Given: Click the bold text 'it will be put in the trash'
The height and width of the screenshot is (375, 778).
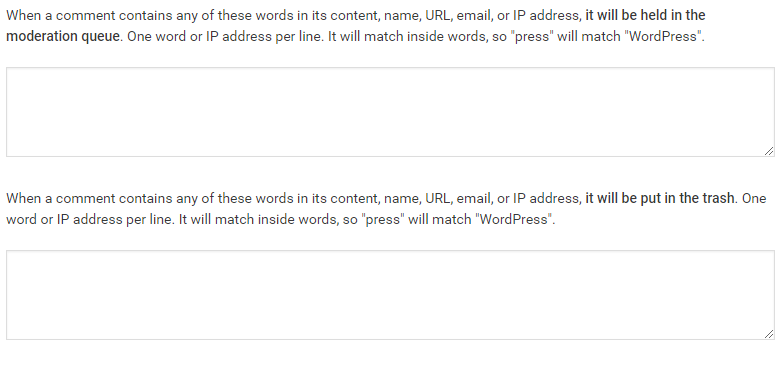Looking at the screenshot, I should click(659, 198).
